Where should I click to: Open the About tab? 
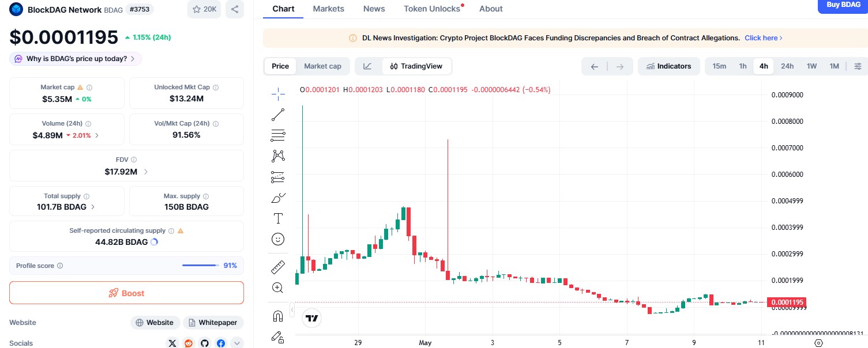pyautogui.click(x=491, y=9)
